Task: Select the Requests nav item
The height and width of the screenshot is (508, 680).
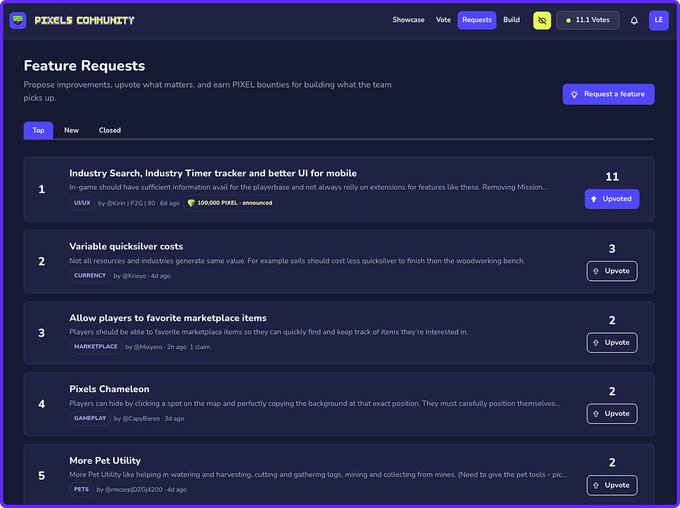Action: point(477,20)
